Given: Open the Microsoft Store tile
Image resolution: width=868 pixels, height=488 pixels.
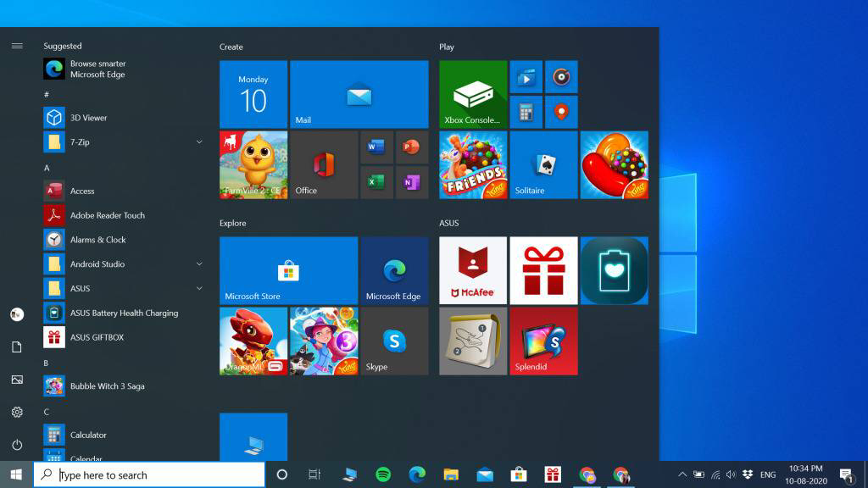Looking at the screenshot, I should click(289, 270).
